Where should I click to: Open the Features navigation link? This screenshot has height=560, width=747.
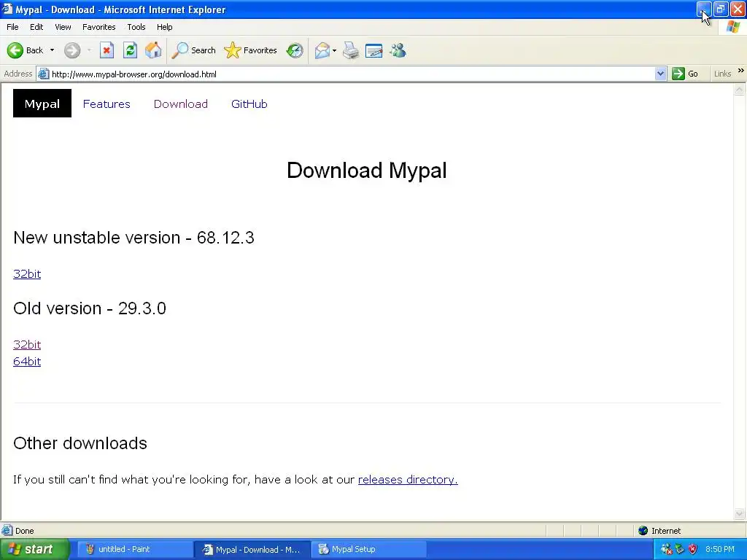pyautogui.click(x=107, y=104)
